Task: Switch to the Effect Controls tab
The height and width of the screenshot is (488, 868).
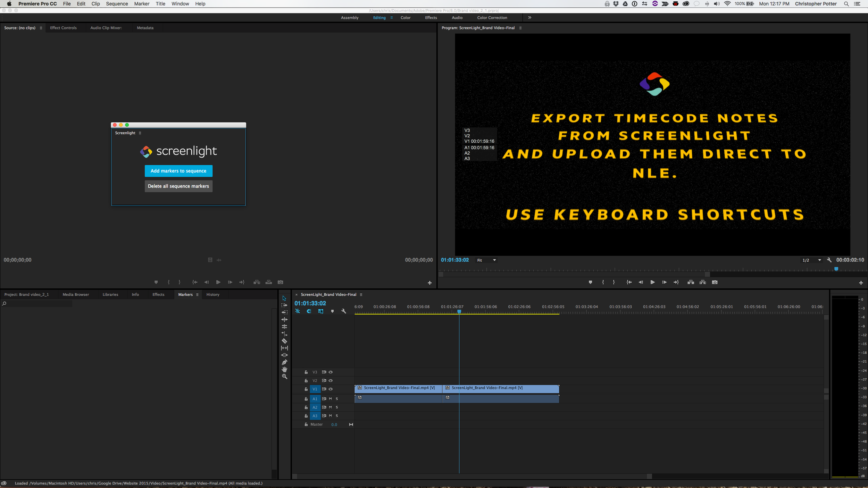Action: 63,28
